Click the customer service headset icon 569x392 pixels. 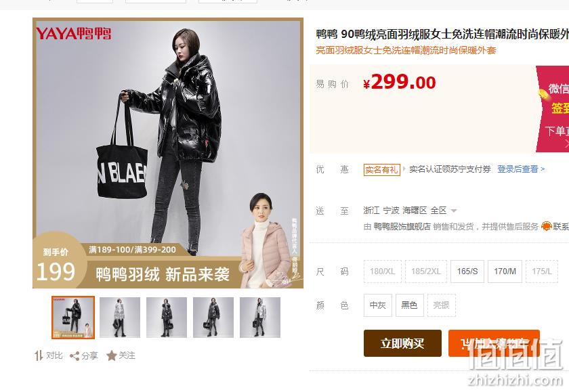(546, 227)
